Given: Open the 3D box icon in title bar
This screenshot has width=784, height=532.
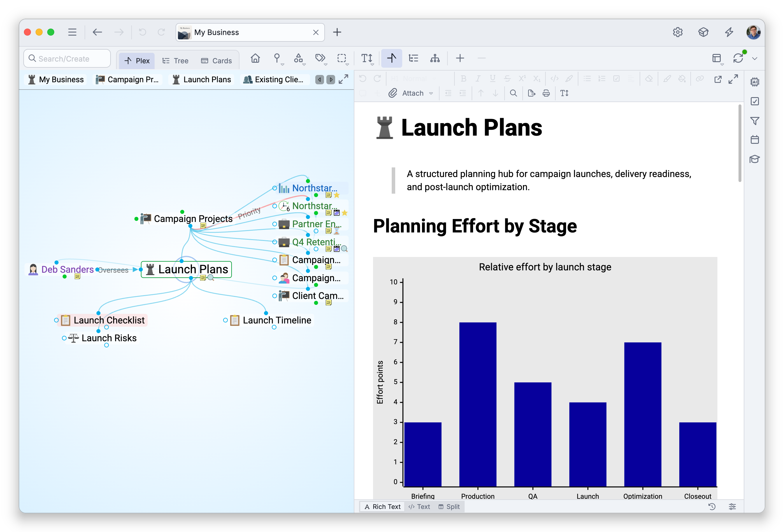Looking at the screenshot, I should (x=703, y=32).
